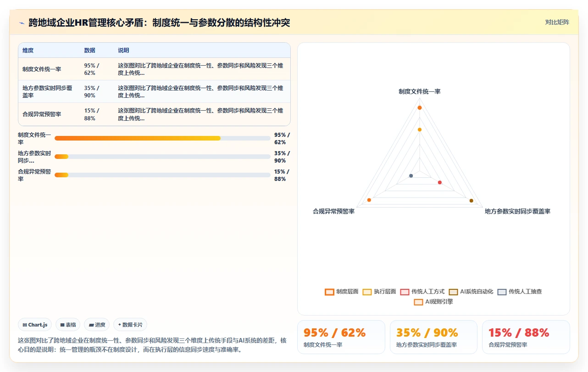Toggle the 制度层面 legend item
This screenshot has width=588, height=372.
(x=341, y=292)
